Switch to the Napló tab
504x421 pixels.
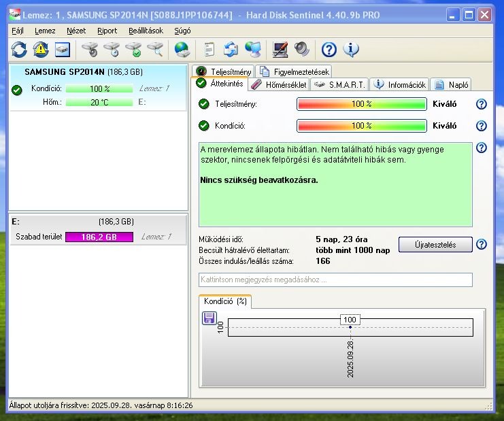451,84
